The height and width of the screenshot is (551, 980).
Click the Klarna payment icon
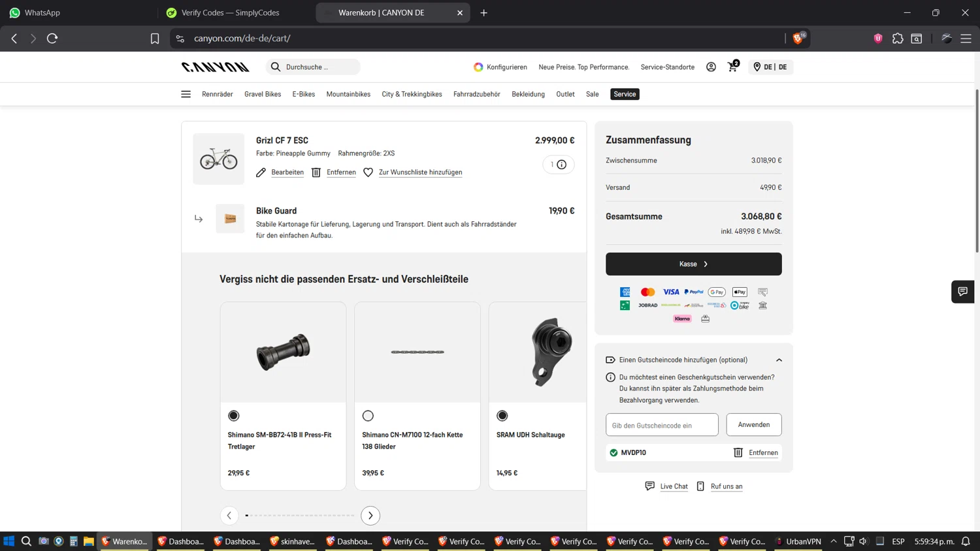click(682, 319)
